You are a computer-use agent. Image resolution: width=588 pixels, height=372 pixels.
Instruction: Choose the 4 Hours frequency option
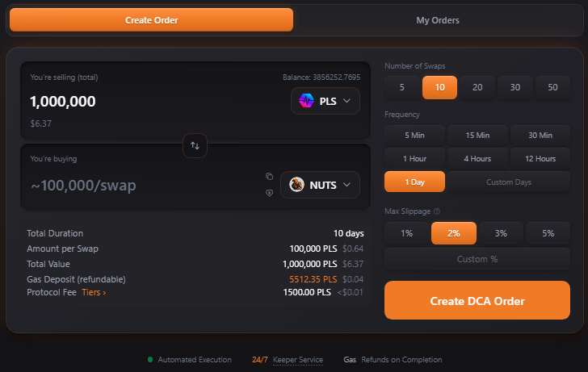pyautogui.click(x=477, y=158)
